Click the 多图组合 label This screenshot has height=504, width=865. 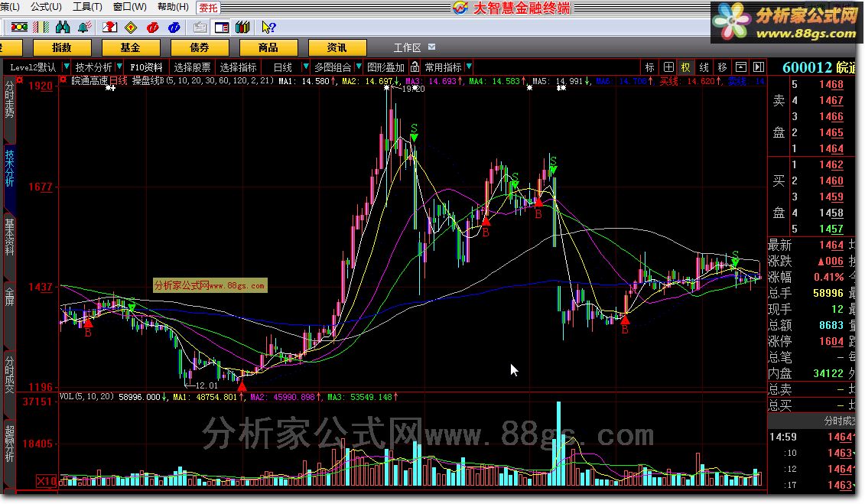tap(333, 67)
